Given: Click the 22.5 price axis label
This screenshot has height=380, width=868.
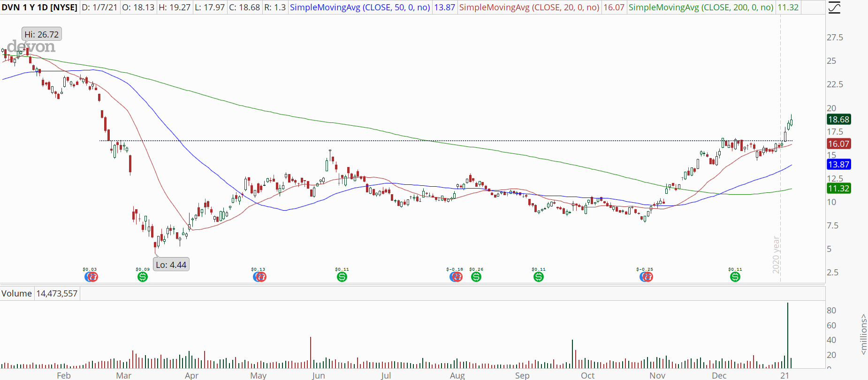Looking at the screenshot, I should pyautogui.click(x=835, y=84).
